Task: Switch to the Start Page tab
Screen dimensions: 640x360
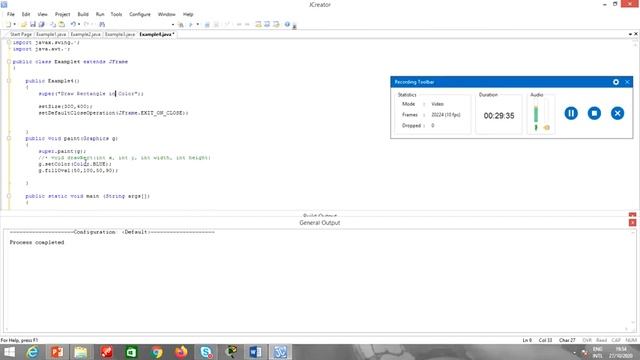Action: tap(20, 34)
